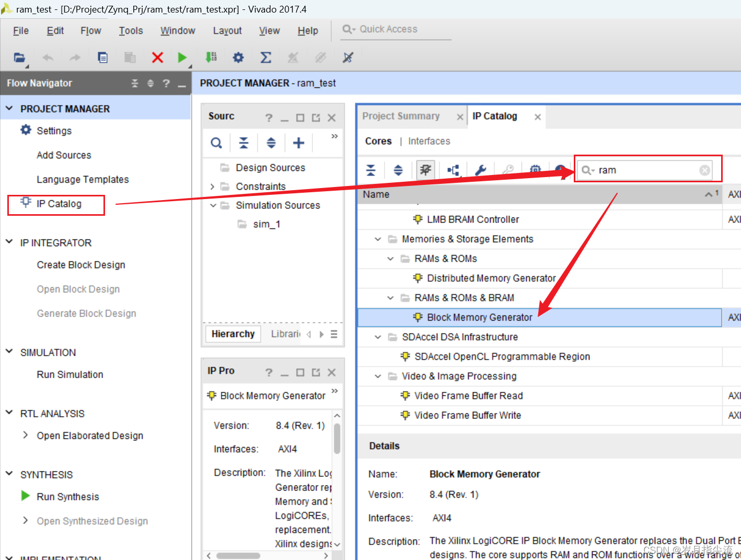Open IP Catalog from Flow Navigator
The height and width of the screenshot is (560, 741).
pos(59,204)
